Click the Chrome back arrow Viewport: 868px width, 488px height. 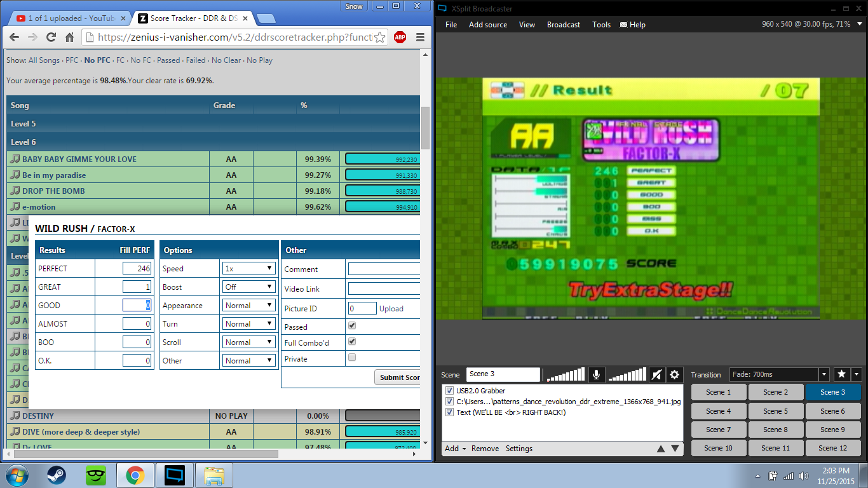coord(14,37)
